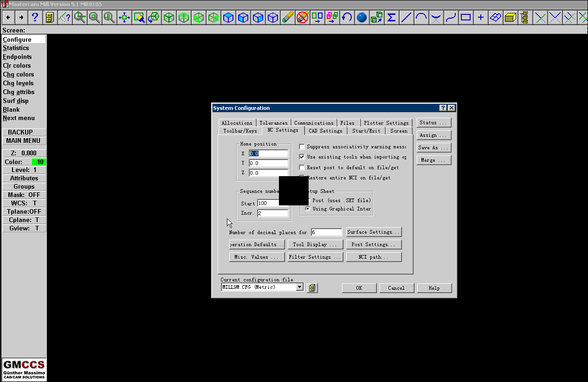Click the MAIN MENU button
This screenshot has width=588, height=382.
24,140
